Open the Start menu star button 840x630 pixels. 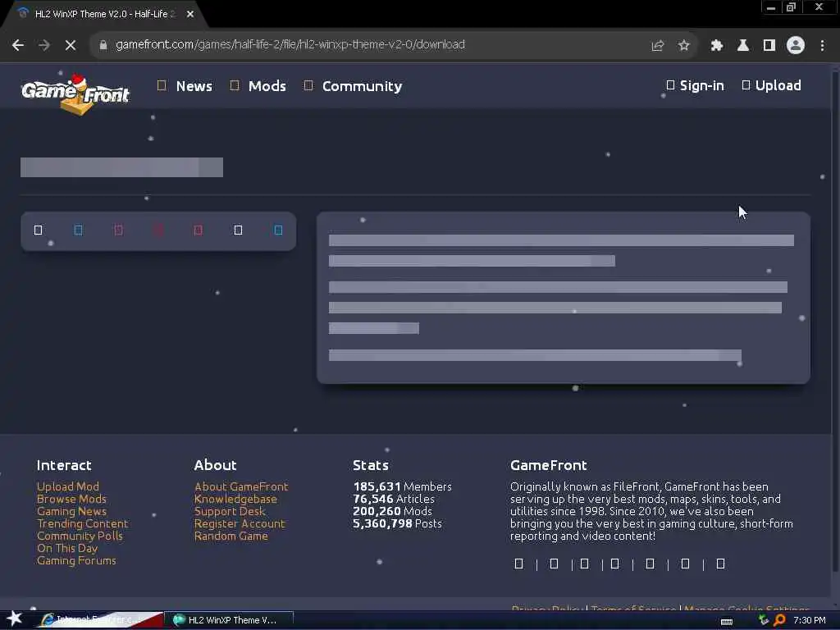[15, 619]
